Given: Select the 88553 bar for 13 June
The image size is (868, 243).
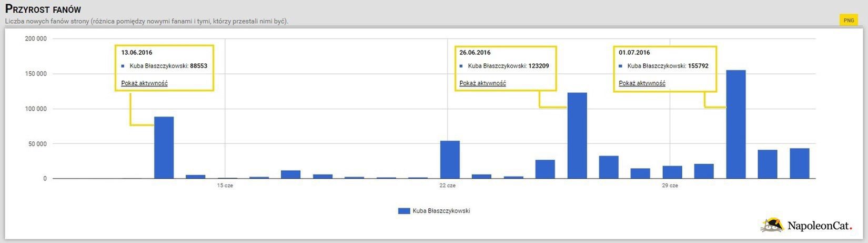Looking at the screenshot, I should pos(164,148).
